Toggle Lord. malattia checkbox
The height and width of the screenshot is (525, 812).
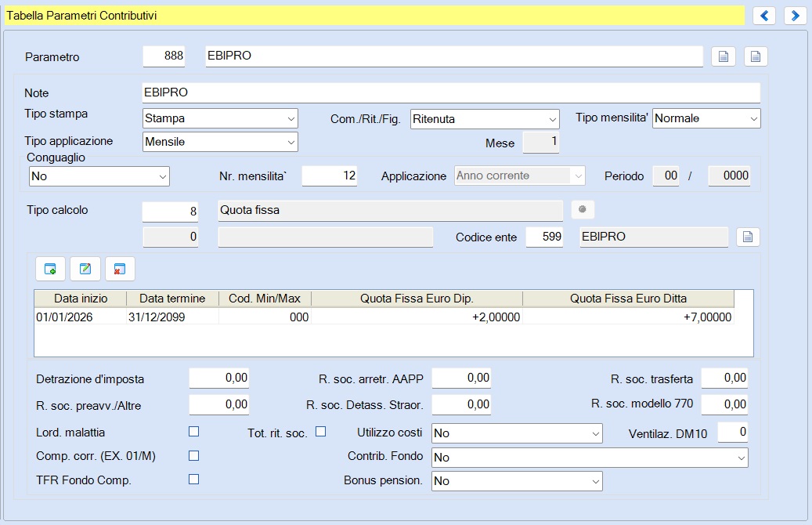pyautogui.click(x=193, y=432)
